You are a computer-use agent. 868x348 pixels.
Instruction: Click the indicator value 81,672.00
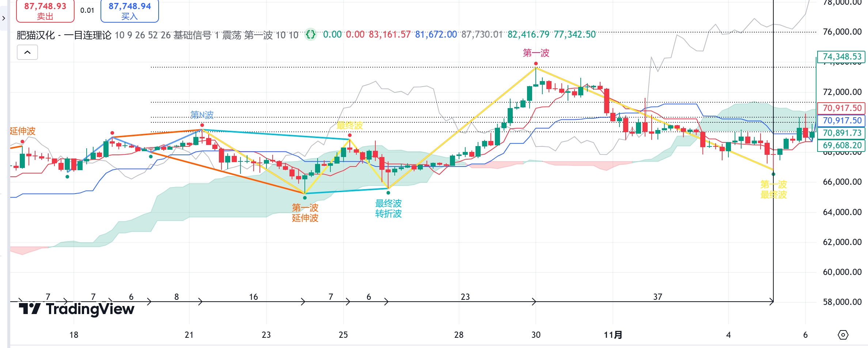click(x=436, y=35)
